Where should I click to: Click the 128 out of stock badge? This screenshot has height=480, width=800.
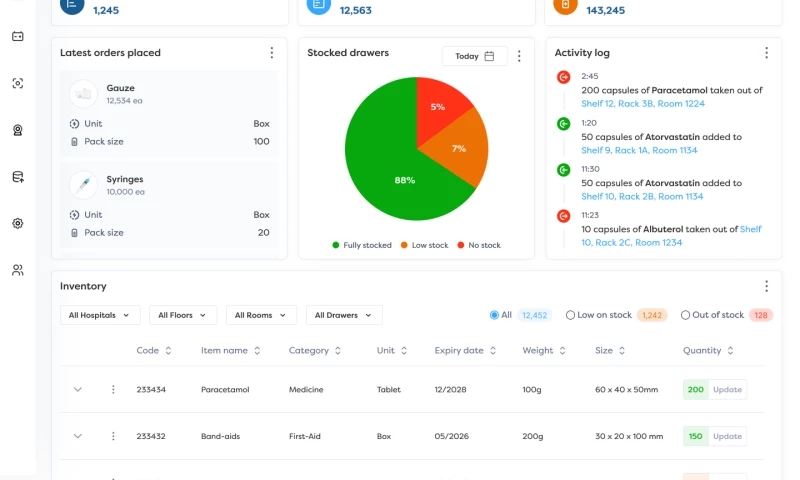761,315
